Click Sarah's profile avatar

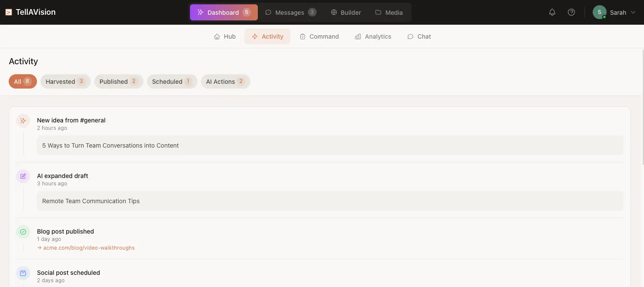[599, 12]
